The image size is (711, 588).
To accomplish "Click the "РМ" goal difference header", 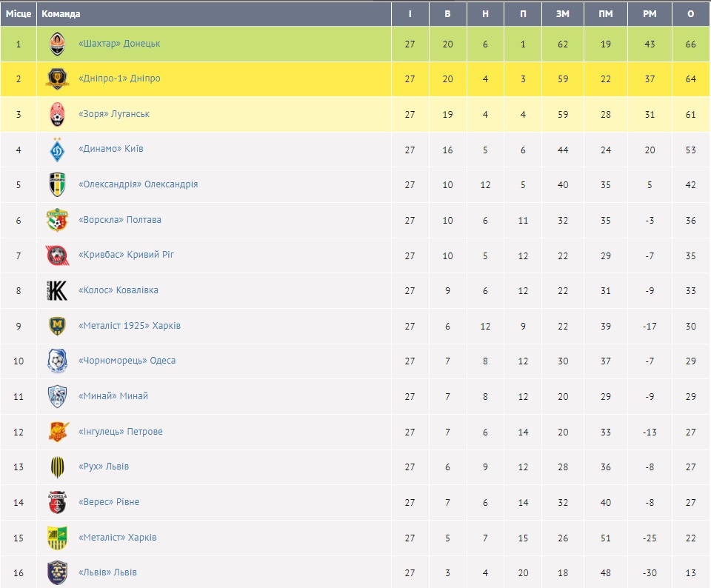I will pyautogui.click(x=650, y=14).
